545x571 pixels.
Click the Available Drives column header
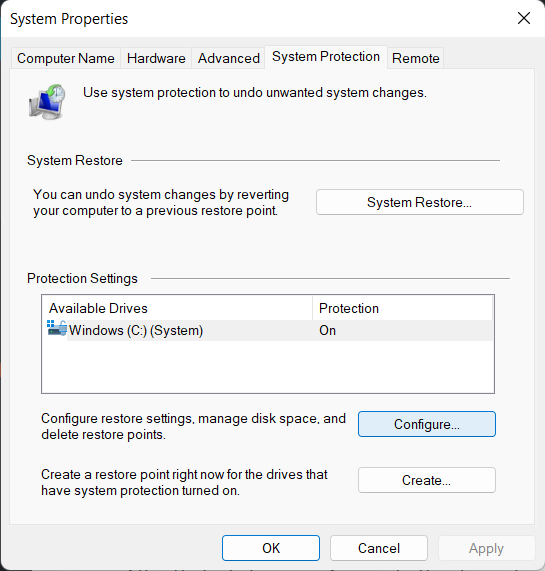pos(178,308)
